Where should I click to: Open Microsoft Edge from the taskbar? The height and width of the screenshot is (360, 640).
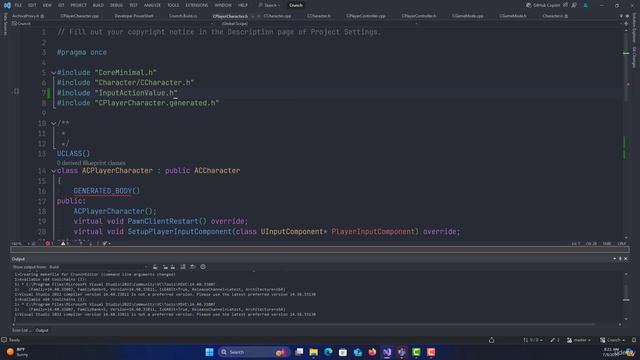coord(328,352)
